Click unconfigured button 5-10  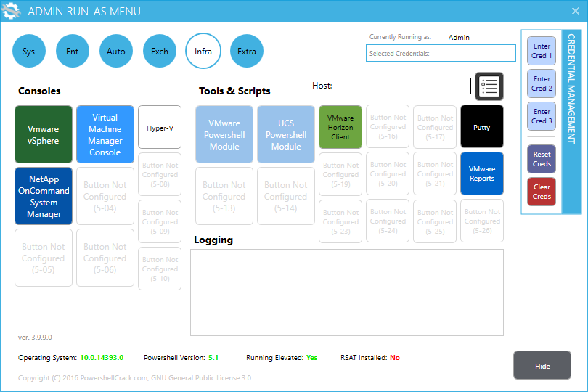(160, 269)
